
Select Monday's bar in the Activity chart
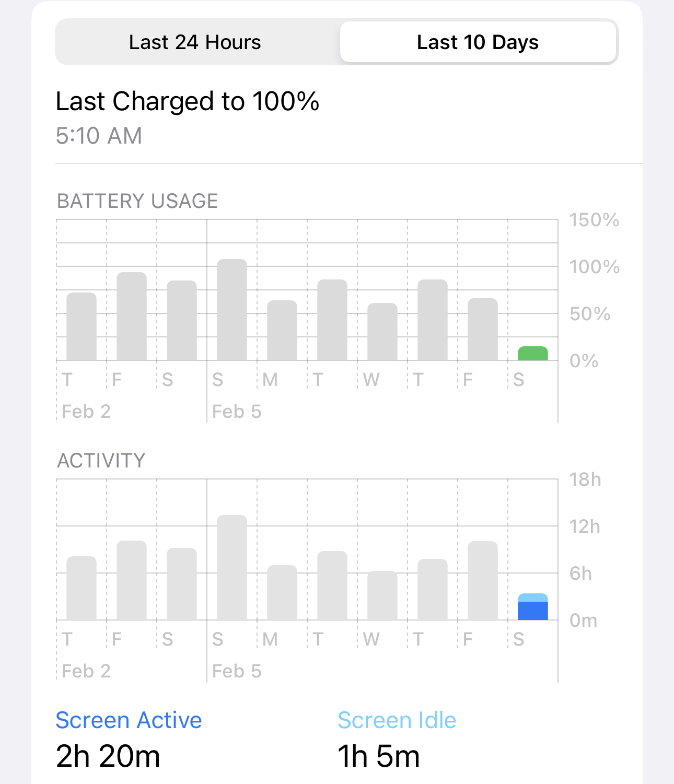pyautogui.click(x=282, y=592)
